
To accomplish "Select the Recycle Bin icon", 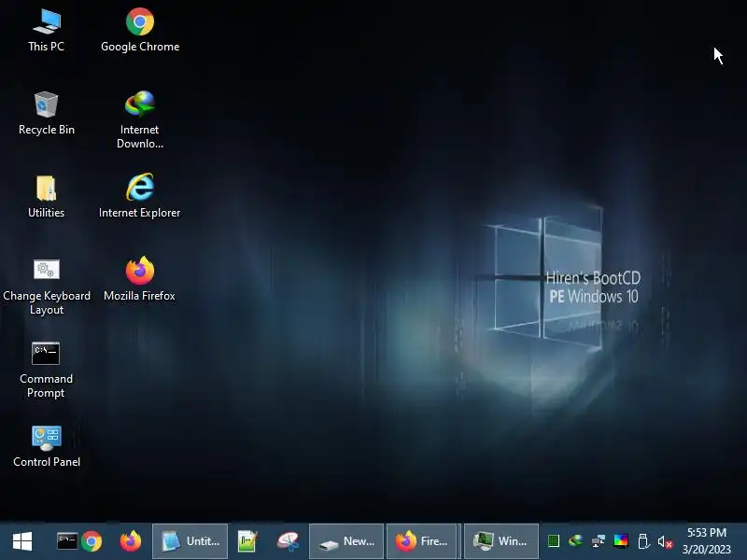I will (x=46, y=113).
